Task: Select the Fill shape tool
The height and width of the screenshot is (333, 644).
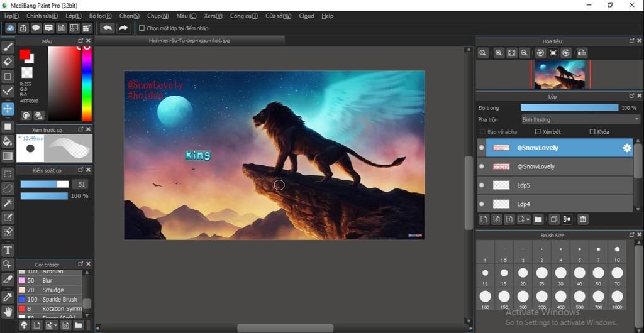Action: click(x=8, y=127)
